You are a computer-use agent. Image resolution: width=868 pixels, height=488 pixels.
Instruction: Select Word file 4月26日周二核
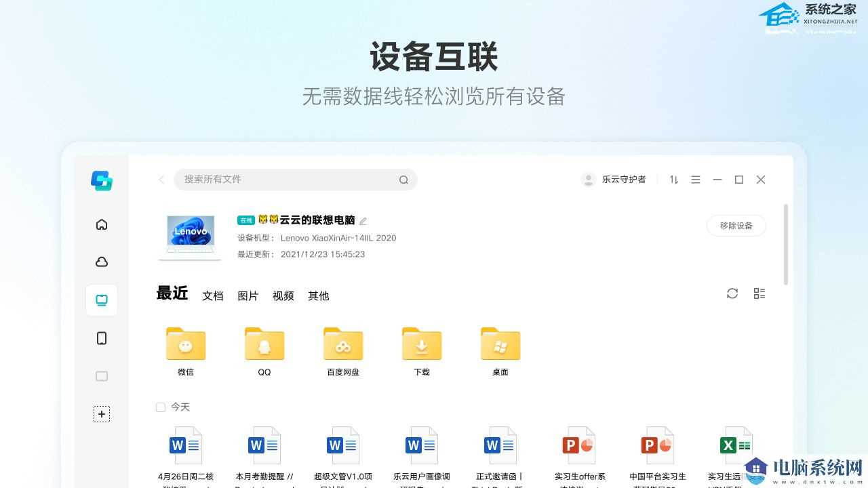pyautogui.click(x=186, y=455)
